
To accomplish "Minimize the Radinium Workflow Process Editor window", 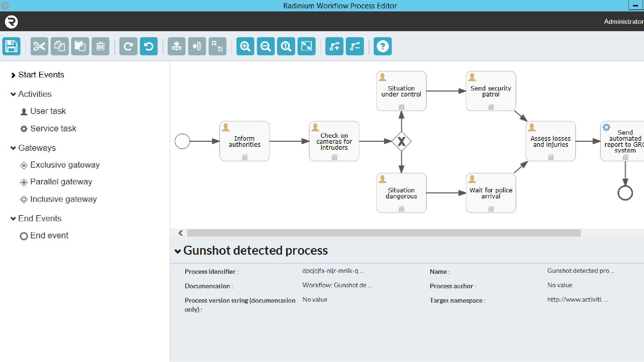I will coord(636,5).
